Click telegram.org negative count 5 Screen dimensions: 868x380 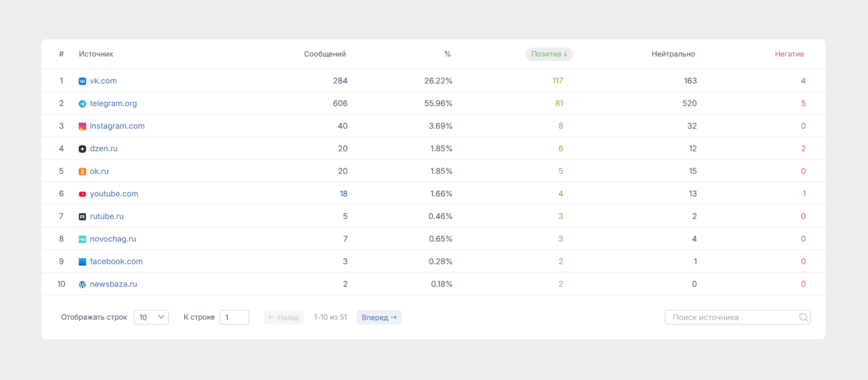[x=803, y=103]
